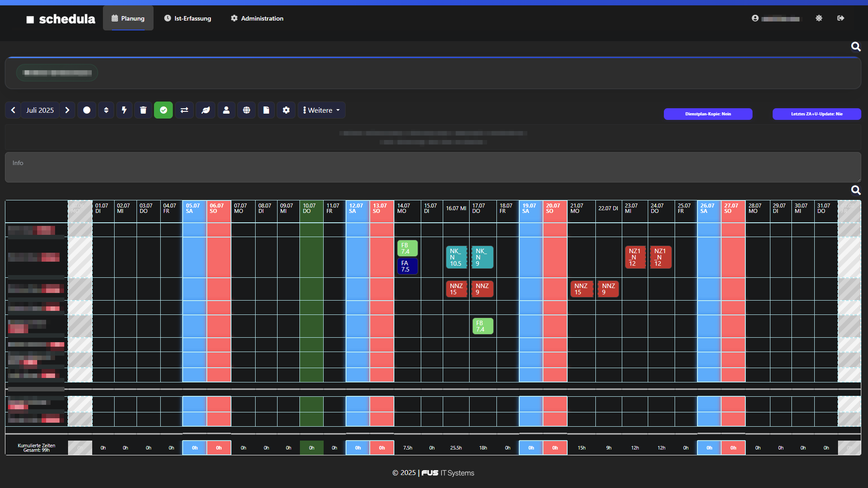This screenshot has height=488, width=868.
Task: Click the up-down sort arrows button
Action: tap(106, 110)
